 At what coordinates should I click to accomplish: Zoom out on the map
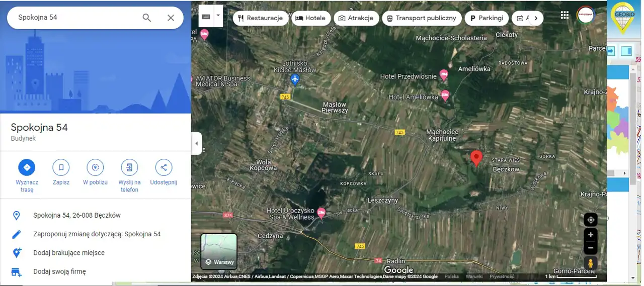(x=591, y=248)
